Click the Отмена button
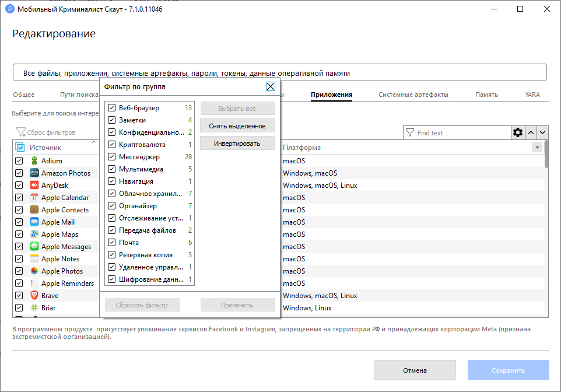Image resolution: width=561 pixels, height=392 pixels. pos(415,370)
